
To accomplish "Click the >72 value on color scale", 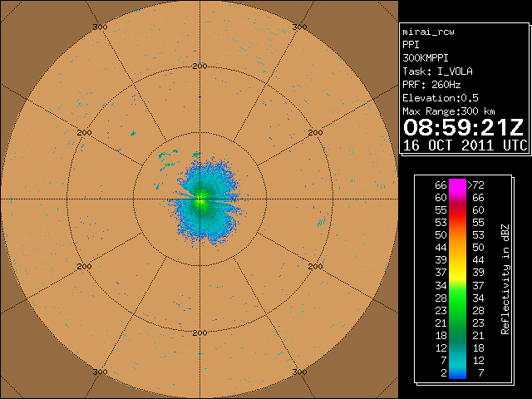I will [476, 185].
